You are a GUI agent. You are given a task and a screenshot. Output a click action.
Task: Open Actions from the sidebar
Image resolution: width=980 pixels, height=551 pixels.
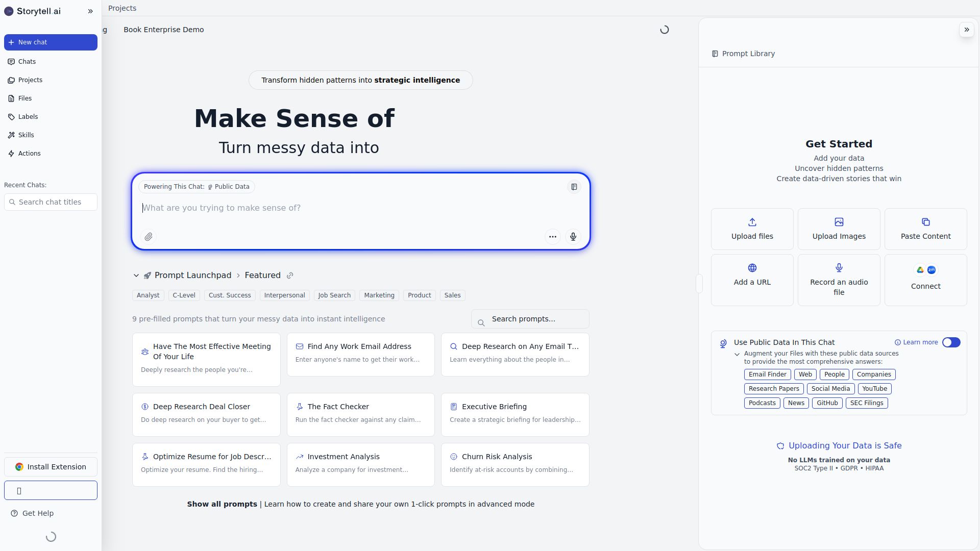pos(29,153)
